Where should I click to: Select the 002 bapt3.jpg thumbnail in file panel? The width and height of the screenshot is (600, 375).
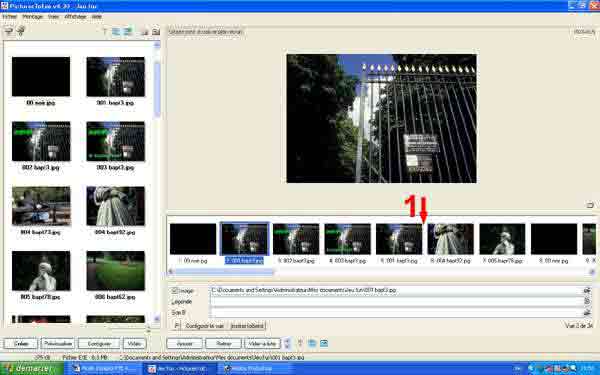(x=41, y=141)
